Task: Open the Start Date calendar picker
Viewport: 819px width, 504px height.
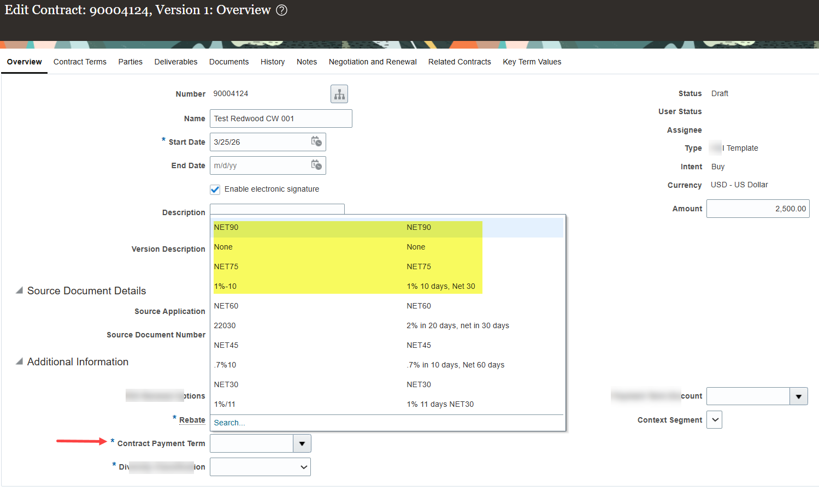Action: click(x=316, y=141)
